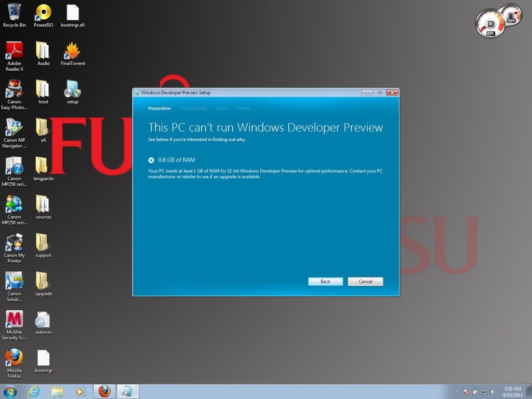Image resolution: width=532 pixels, height=399 pixels.
Task: Click the power plug tray icon
Action: 475,392
